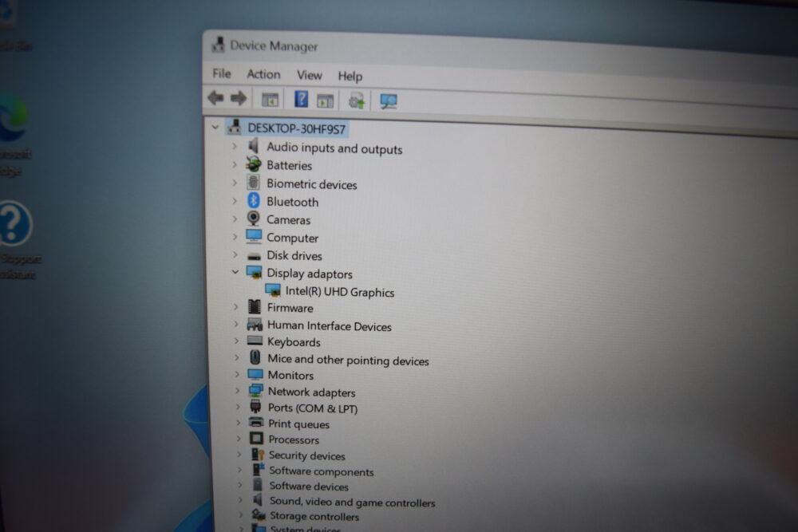Click the Human Interface Devices icon
The height and width of the screenshot is (532, 798).
(x=255, y=324)
